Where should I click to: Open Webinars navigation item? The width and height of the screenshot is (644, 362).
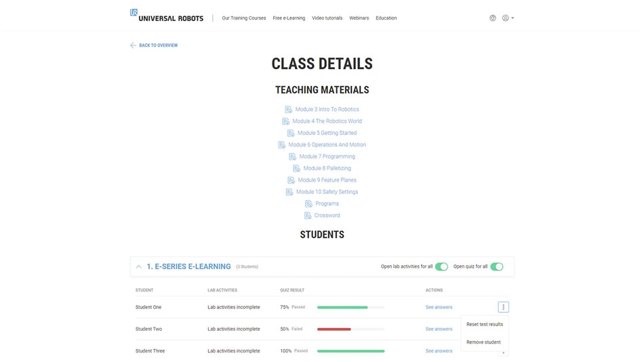(x=359, y=18)
